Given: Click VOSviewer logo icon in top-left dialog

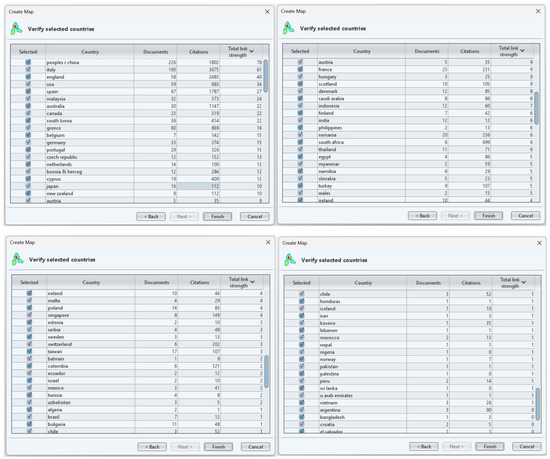Looking at the screenshot, I should pyautogui.click(x=16, y=29).
